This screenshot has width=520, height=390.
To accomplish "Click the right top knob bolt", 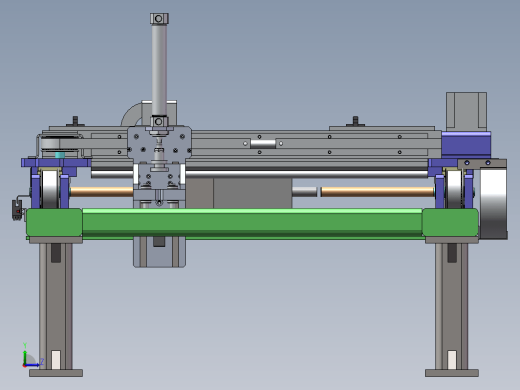I will (x=355, y=121).
